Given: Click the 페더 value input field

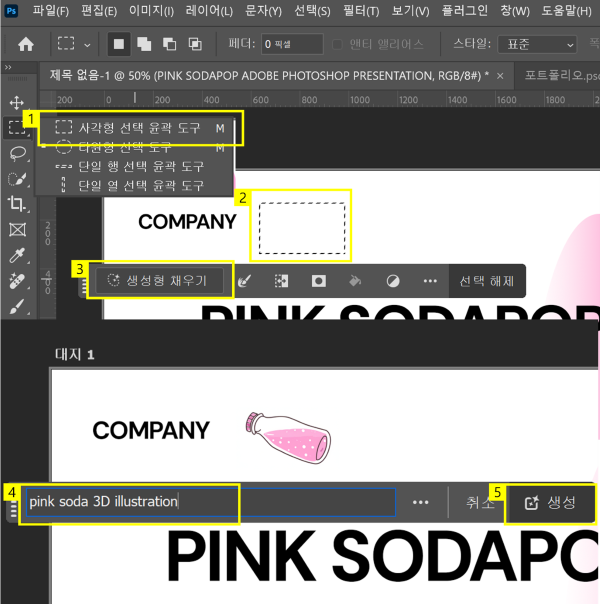Looking at the screenshot, I should (292, 44).
